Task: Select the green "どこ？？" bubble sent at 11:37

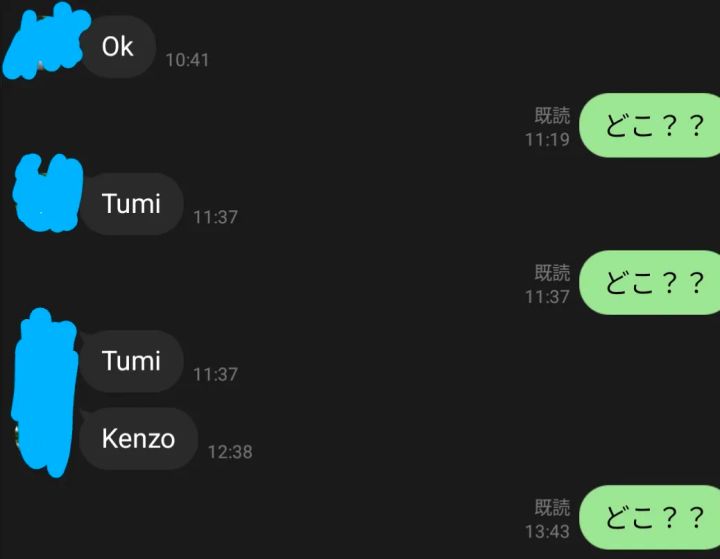Action: coord(651,283)
